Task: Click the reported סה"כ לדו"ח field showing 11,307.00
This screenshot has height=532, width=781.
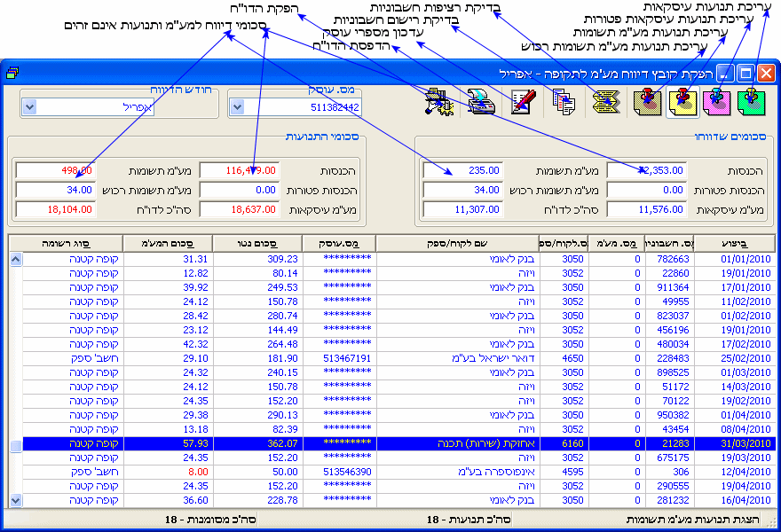Action: [462, 209]
